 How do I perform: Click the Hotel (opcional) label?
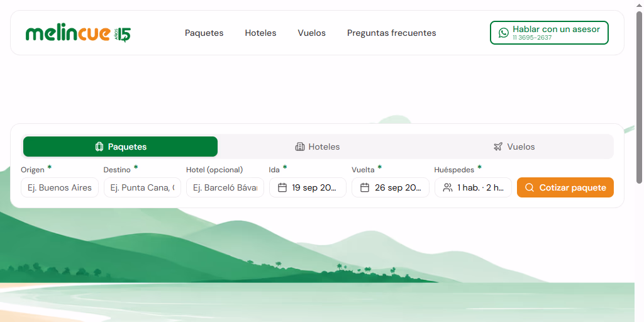214,170
